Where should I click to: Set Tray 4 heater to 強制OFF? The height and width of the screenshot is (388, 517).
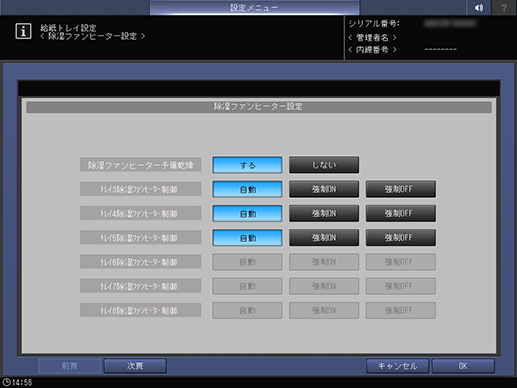click(401, 214)
